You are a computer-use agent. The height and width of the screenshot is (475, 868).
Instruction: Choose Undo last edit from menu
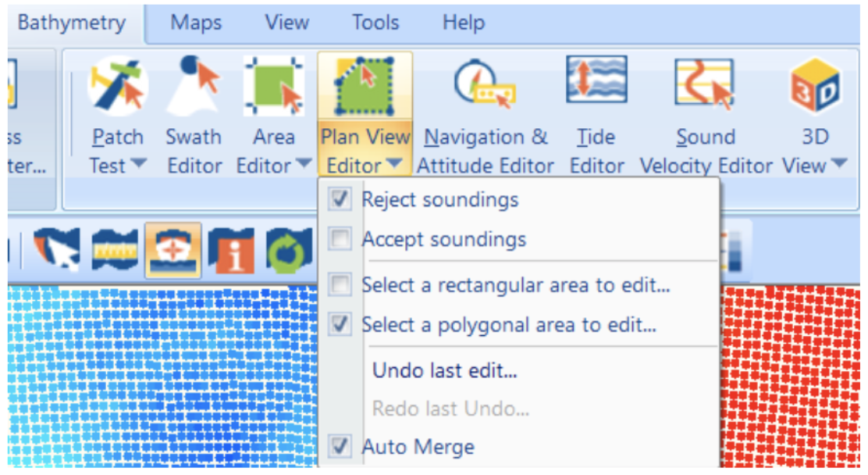(444, 370)
